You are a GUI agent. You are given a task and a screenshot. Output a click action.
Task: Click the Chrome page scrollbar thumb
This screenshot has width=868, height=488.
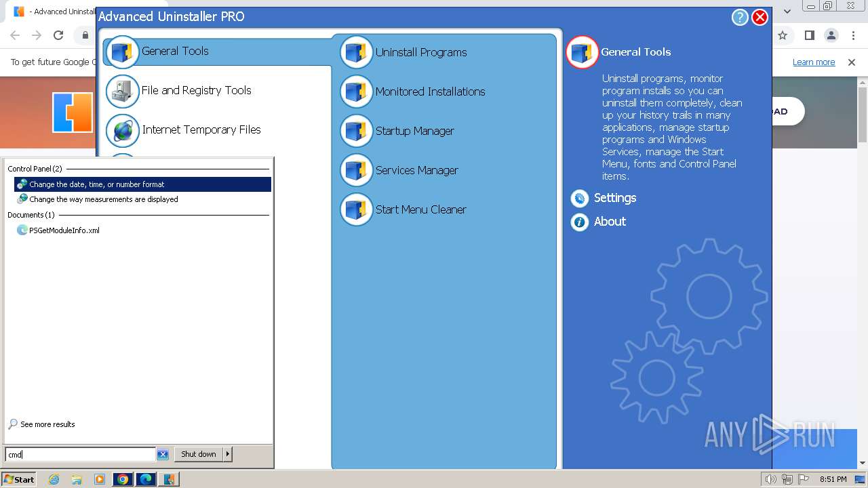(862, 115)
